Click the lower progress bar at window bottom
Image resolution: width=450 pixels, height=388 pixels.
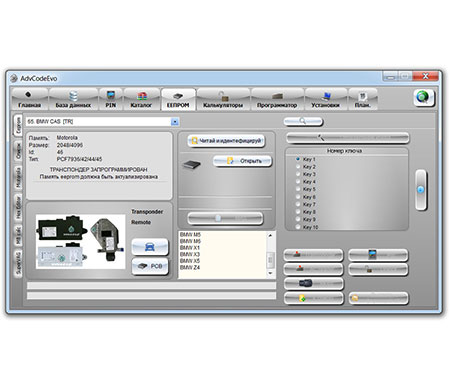pyautogui.click(x=151, y=296)
